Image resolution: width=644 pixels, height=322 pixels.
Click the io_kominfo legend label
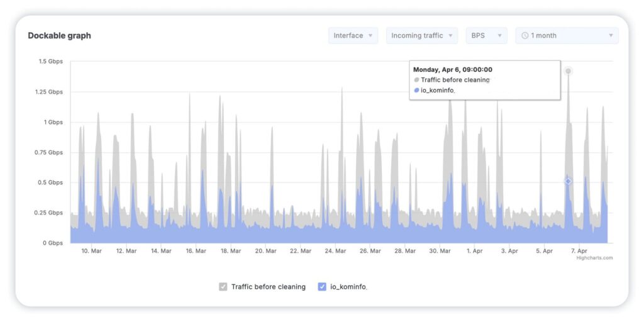(x=348, y=287)
